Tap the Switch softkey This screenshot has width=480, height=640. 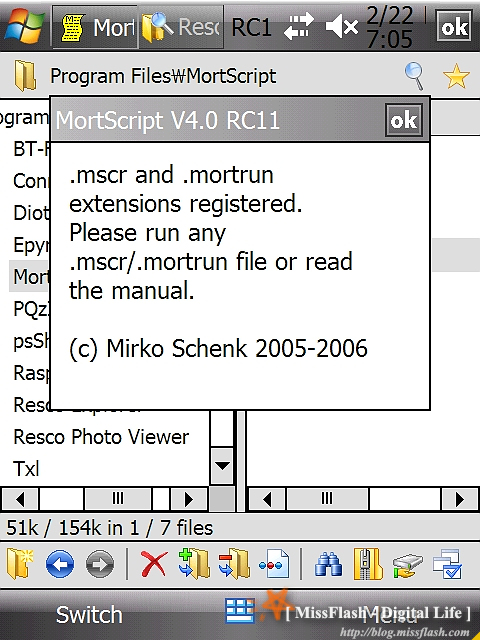89,615
